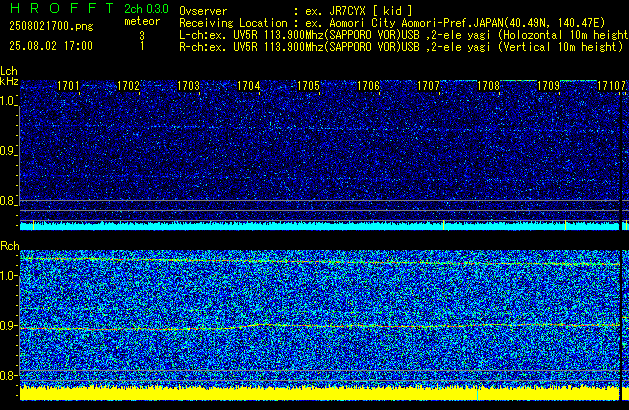Click the 'Lch' channel label
This screenshot has height=410, width=629.
point(9,71)
